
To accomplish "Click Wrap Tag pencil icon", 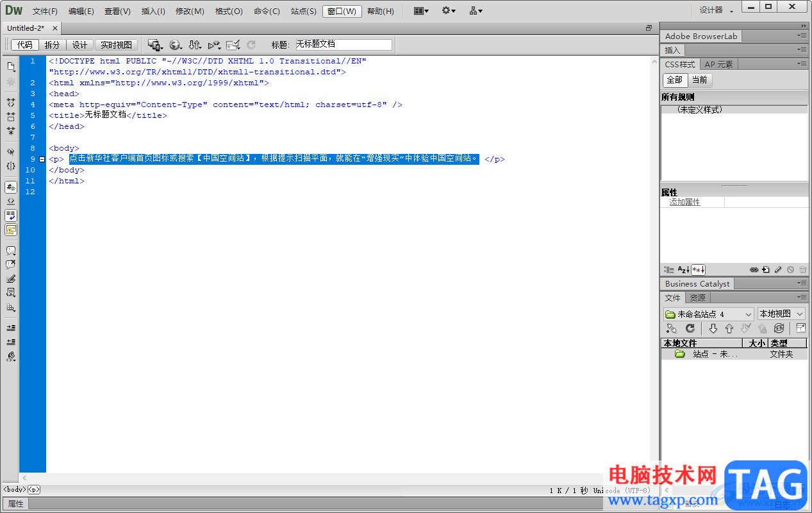I will 11,279.
